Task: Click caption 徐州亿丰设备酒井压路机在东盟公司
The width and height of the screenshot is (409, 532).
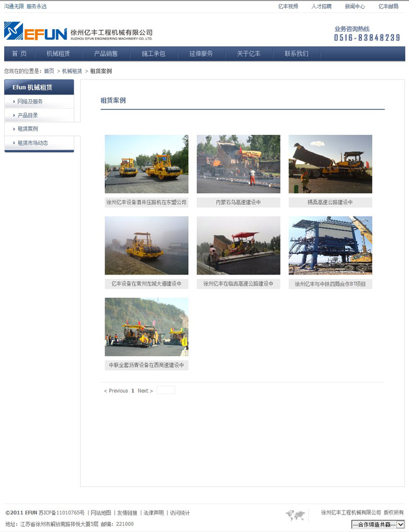Action: coord(146,202)
